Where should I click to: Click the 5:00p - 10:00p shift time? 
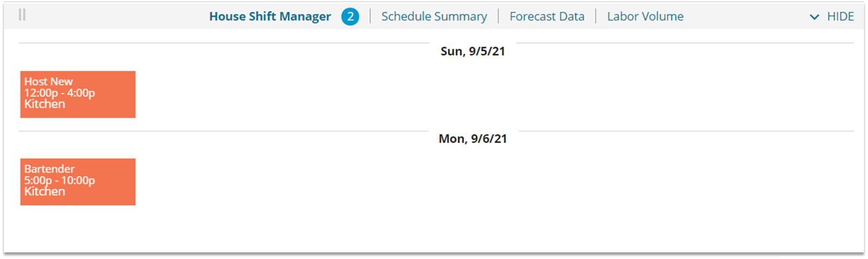(60, 181)
